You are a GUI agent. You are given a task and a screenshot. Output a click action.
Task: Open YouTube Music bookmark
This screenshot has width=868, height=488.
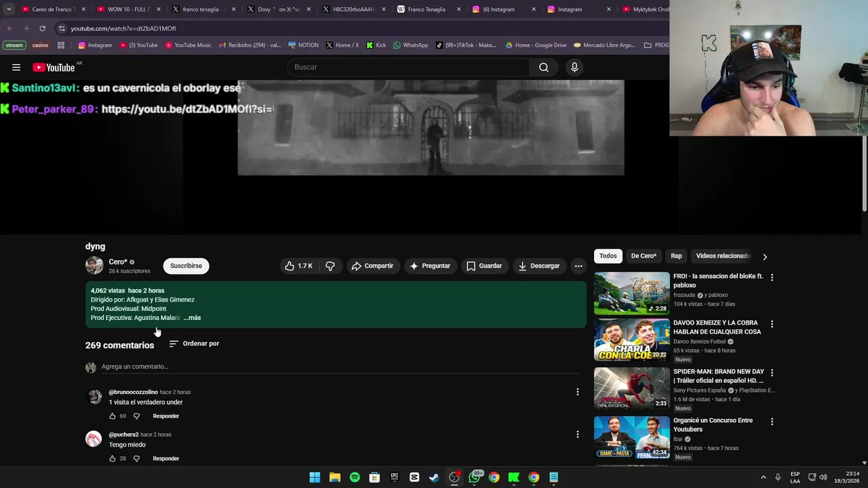coord(187,45)
